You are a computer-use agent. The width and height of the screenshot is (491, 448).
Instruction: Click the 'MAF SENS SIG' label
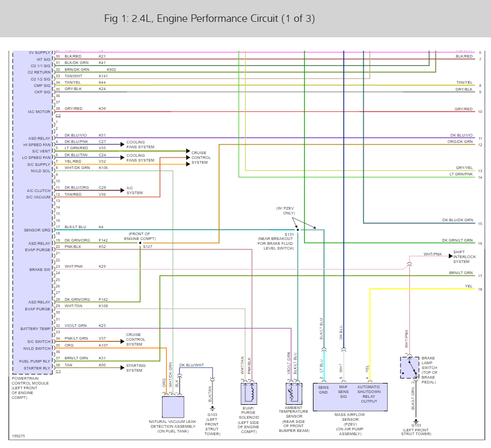pyautogui.click(x=343, y=392)
